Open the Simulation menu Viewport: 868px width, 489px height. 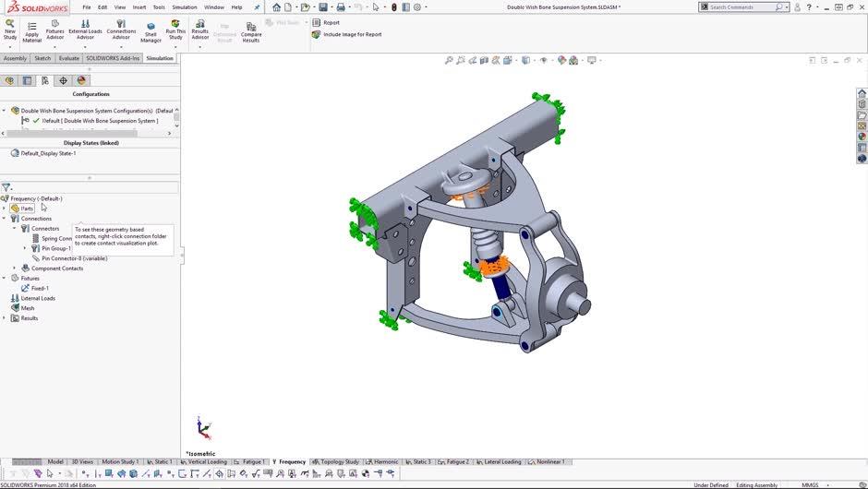click(x=184, y=7)
